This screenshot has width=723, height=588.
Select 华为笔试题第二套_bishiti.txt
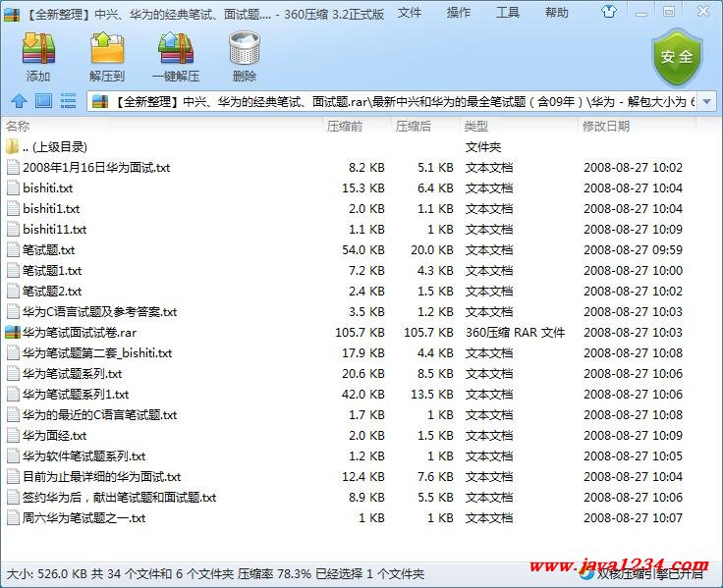97,353
